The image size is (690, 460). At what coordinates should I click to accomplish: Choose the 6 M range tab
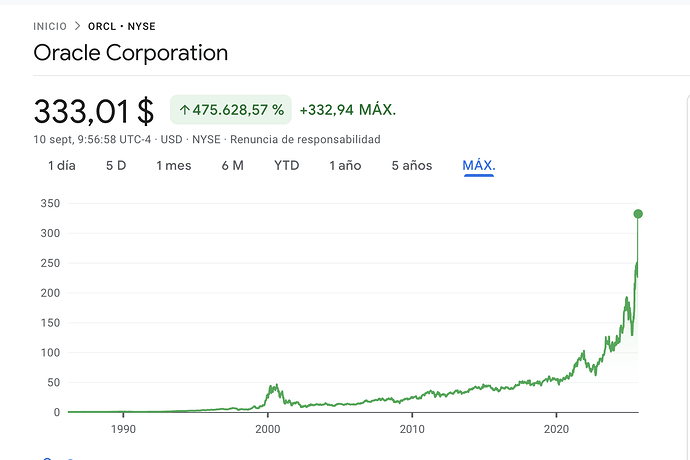pos(232,166)
